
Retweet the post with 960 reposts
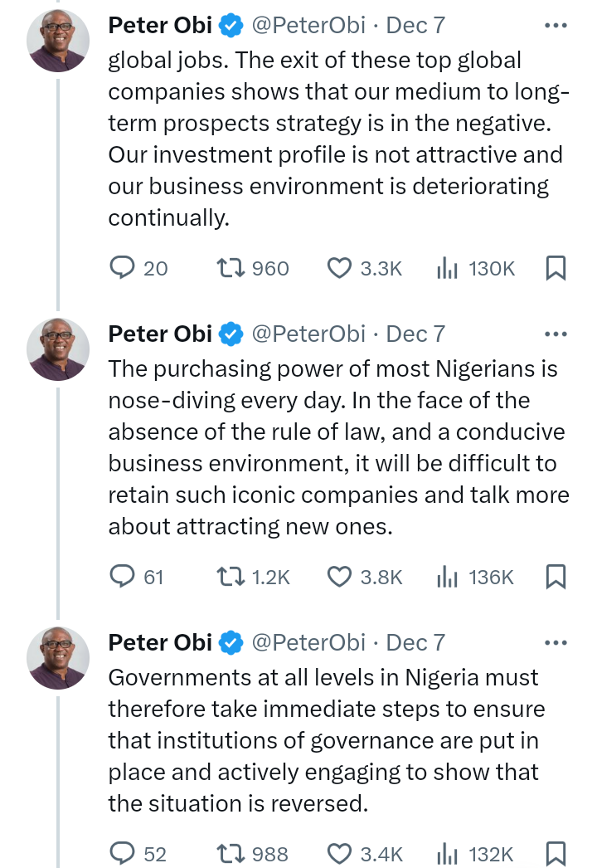(x=228, y=268)
